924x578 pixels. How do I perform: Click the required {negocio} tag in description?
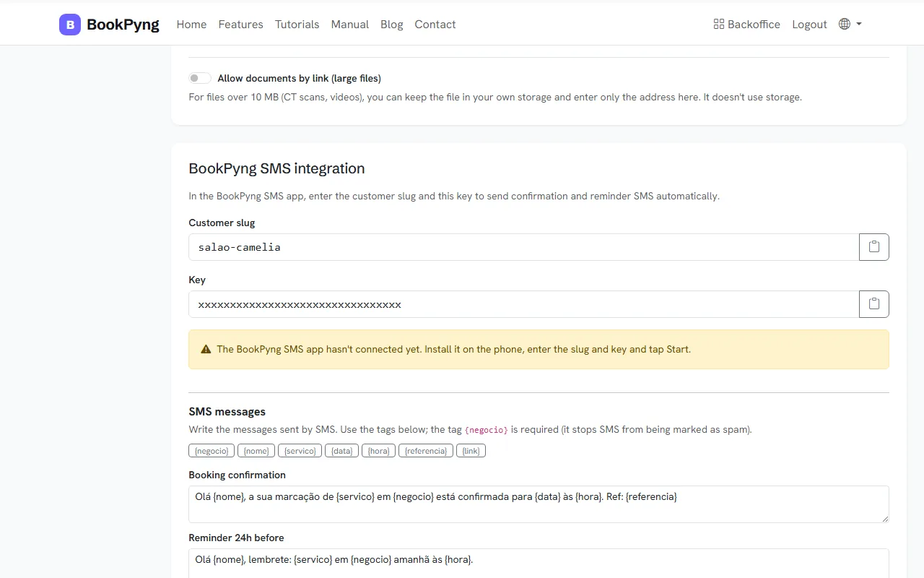(487, 430)
